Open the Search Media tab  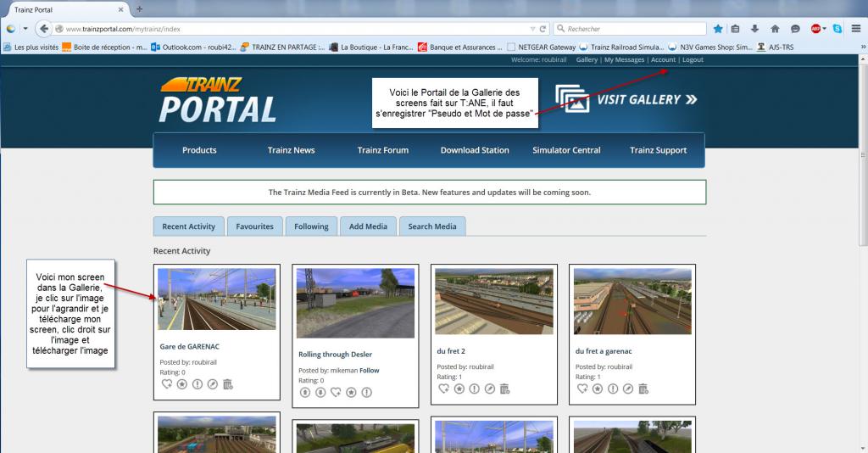(x=432, y=226)
